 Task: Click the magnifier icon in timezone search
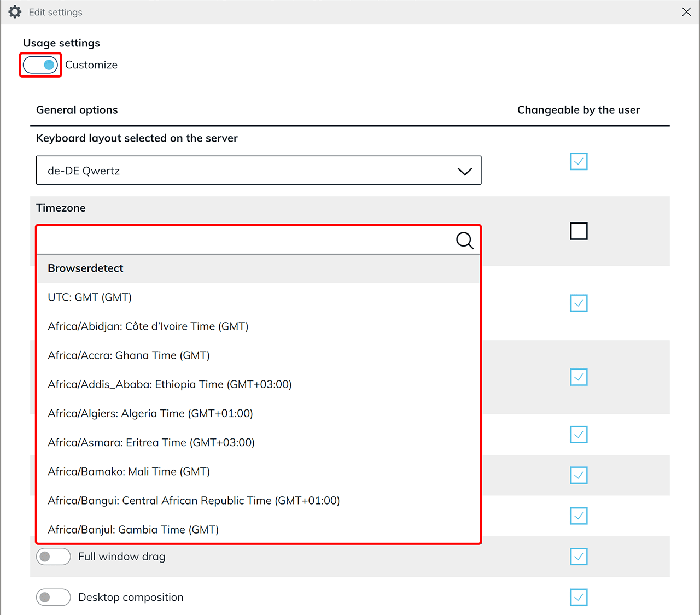(x=464, y=240)
